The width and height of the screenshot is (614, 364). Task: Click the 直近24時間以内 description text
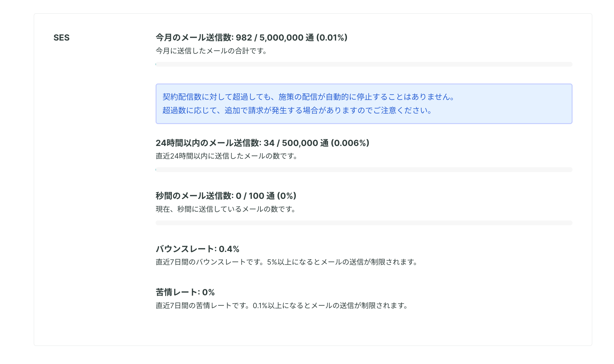[x=227, y=156]
